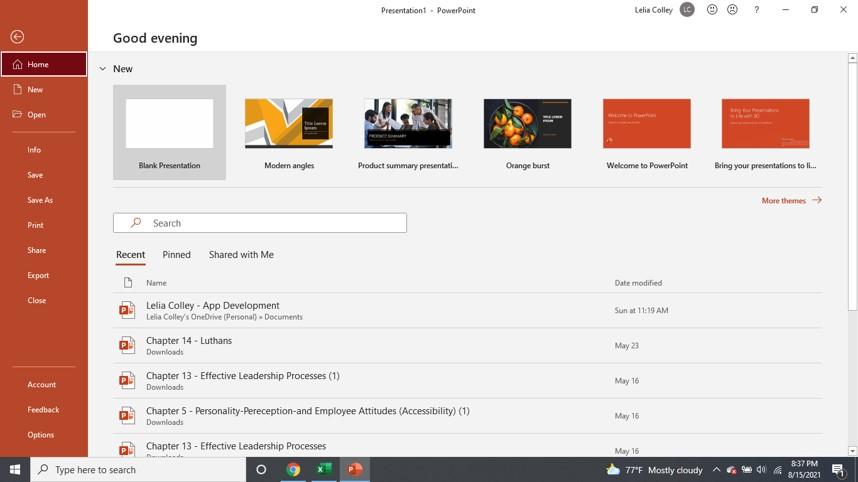858x482 pixels.
Task: Open Chapter 5 - Personality-Pereception-and Employee Attitudes file
Action: [467, 415]
